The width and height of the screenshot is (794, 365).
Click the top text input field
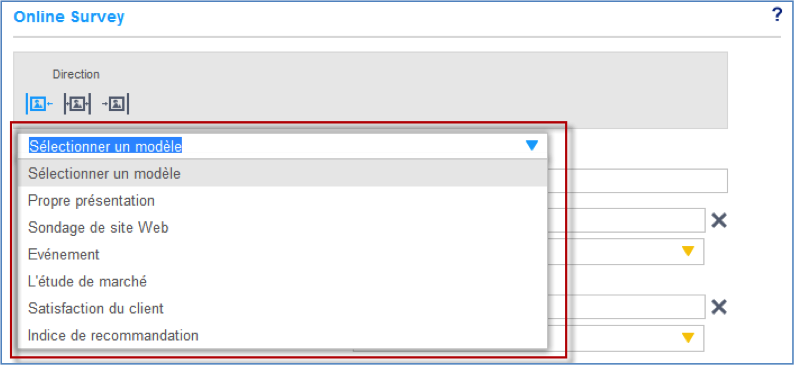point(637,181)
